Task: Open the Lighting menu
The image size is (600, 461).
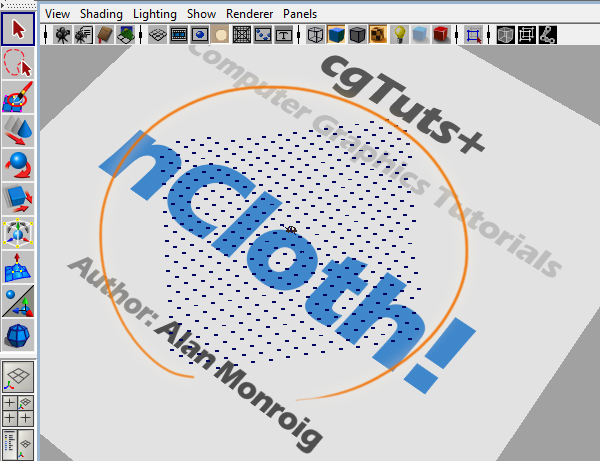Action: point(155,14)
